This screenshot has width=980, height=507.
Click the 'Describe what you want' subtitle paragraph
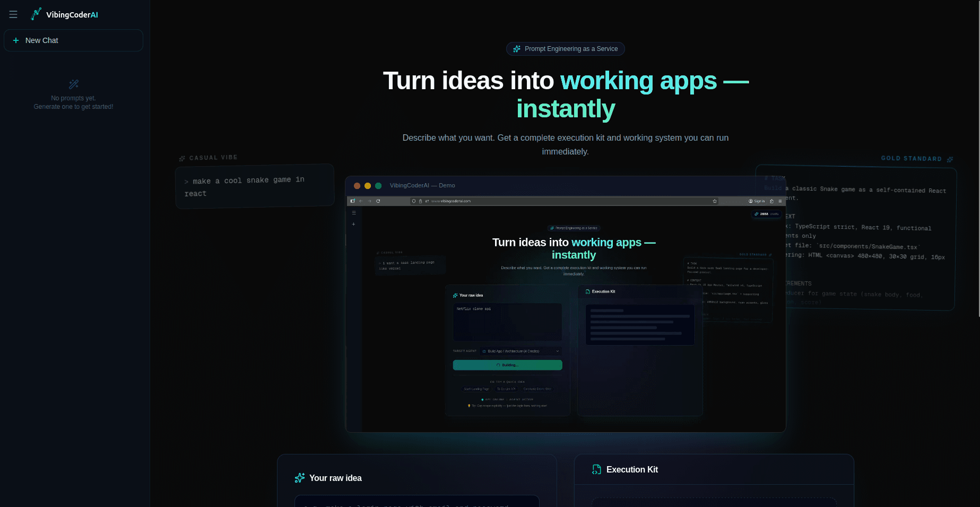point(566,144)
